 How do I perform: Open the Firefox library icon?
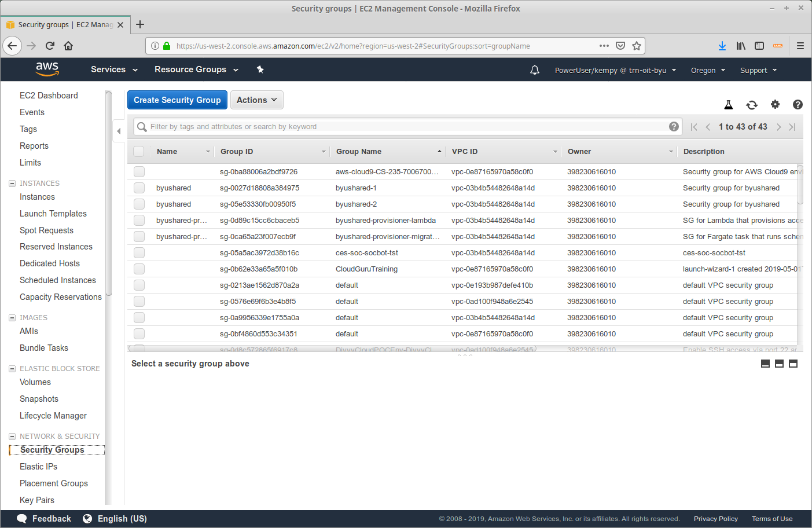[x=741, y=46]
